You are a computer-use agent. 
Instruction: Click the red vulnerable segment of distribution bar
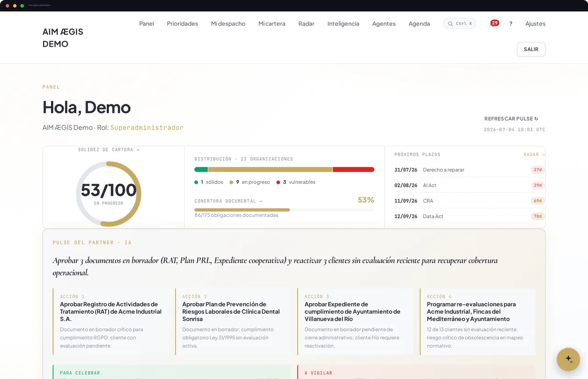[x=354, y=169]
